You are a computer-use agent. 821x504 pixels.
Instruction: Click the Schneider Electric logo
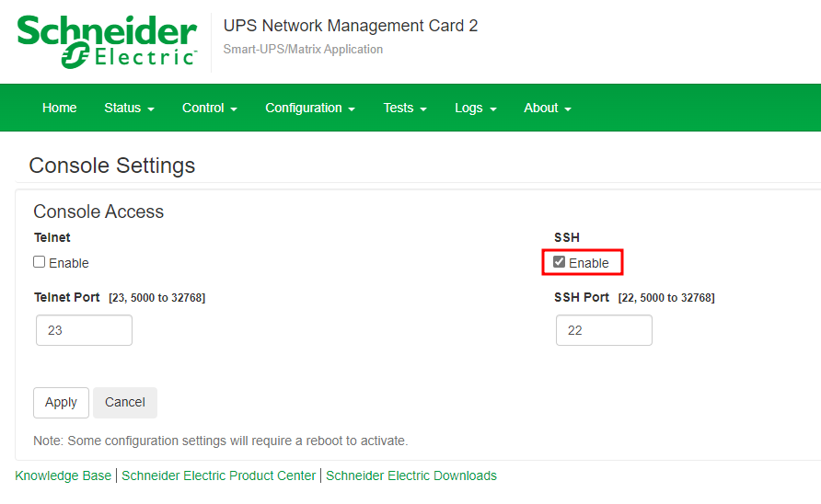107,41
